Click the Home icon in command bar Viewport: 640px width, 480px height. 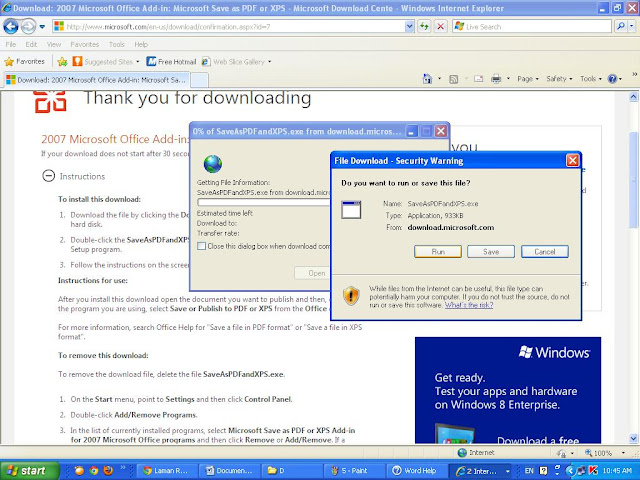pyautogui.click(x=427, y=79)
